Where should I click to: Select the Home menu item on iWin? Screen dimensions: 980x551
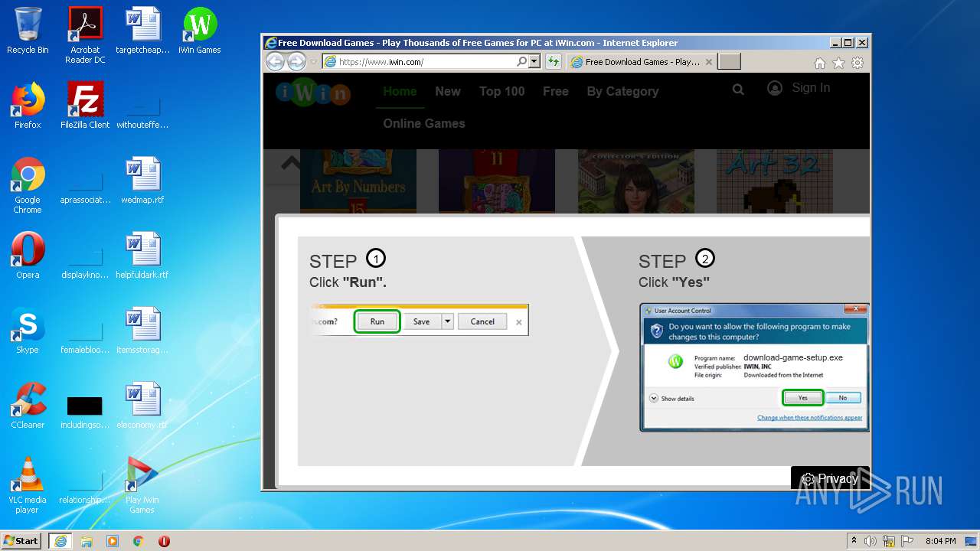(400, 91)
